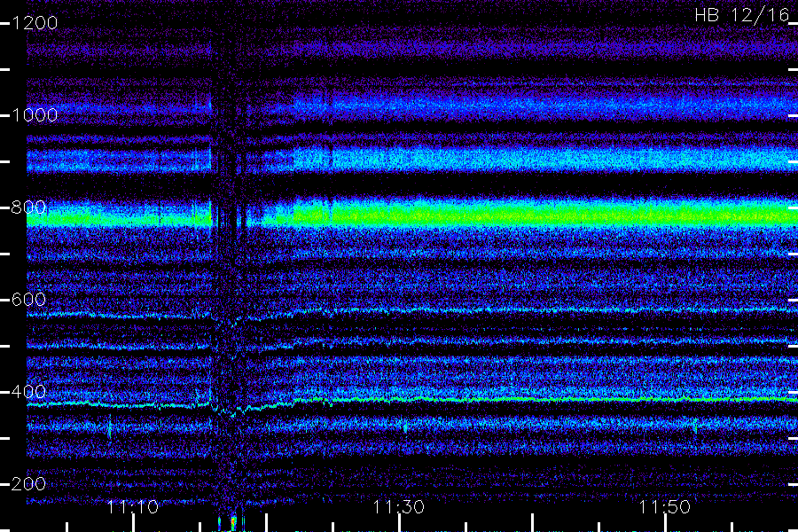This screenshot has width=798, height=532.
Task: Click the 11:50 time axis label
Action: [664, 507]
